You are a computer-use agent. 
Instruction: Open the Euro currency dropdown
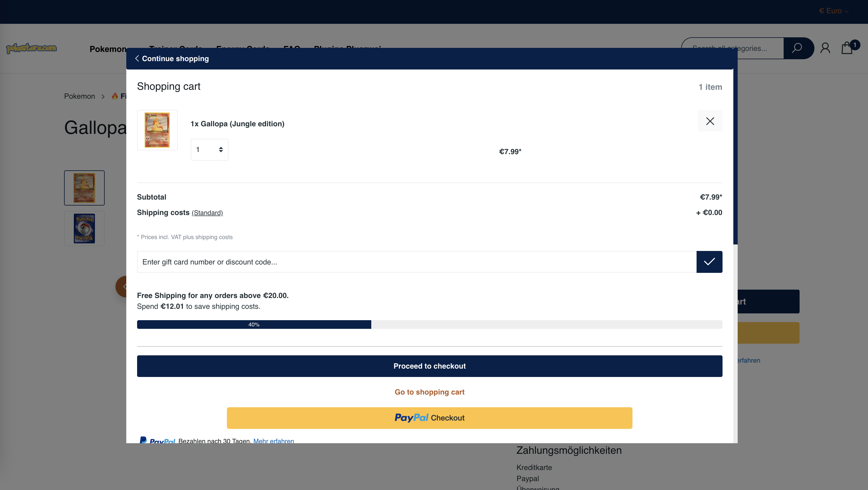[833, 11]
